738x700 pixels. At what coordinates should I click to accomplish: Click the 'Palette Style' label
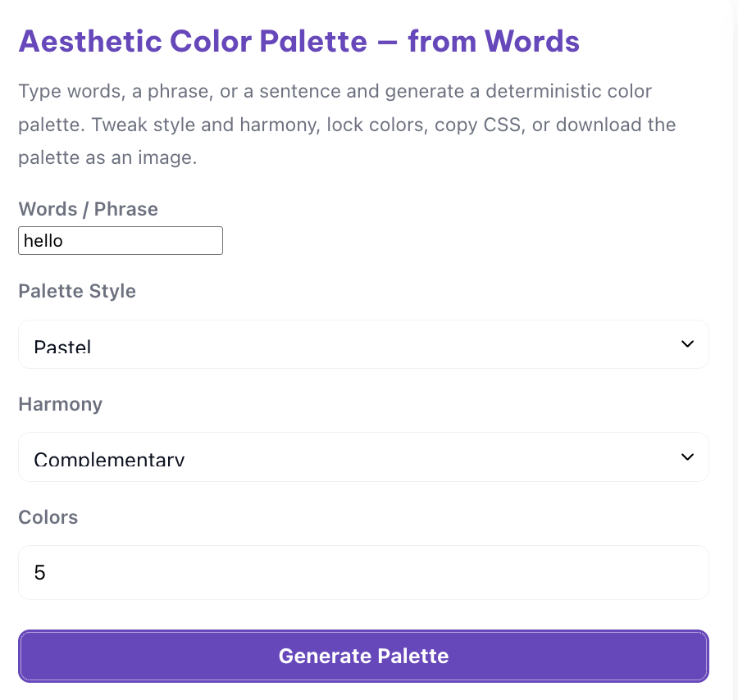pyautogui.click(x=77, y=291)
